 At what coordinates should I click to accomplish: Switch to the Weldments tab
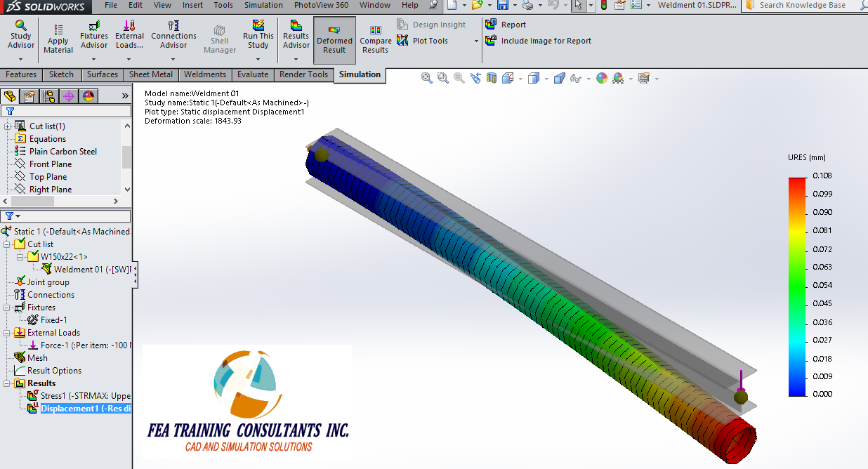coord(204,74)
